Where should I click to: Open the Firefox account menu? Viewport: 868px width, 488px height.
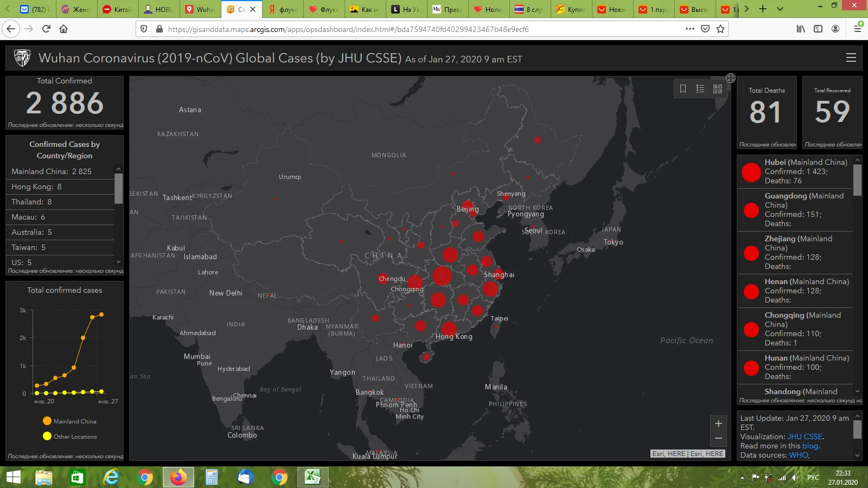[835, 29]
